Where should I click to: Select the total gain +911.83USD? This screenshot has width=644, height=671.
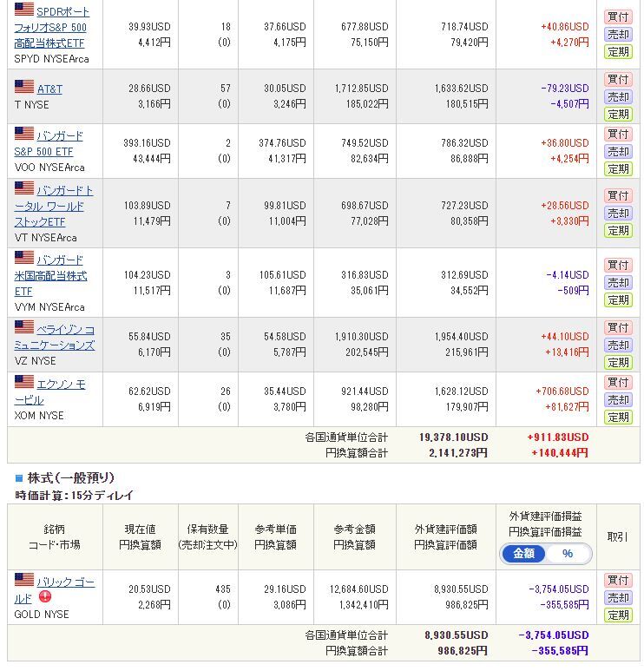[x=558, y=437]
